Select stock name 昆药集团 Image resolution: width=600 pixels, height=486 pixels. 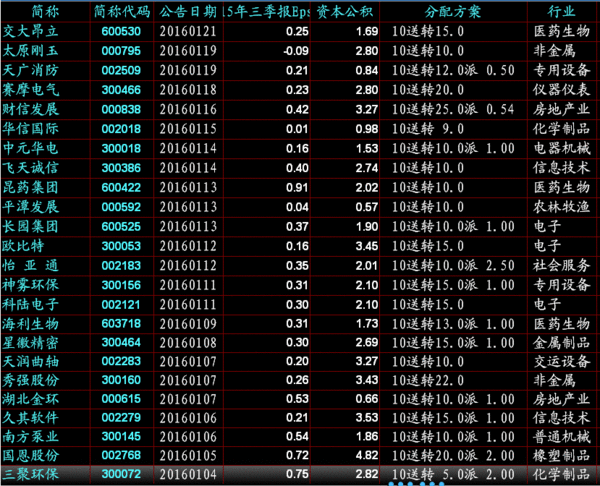pos(30,188)
